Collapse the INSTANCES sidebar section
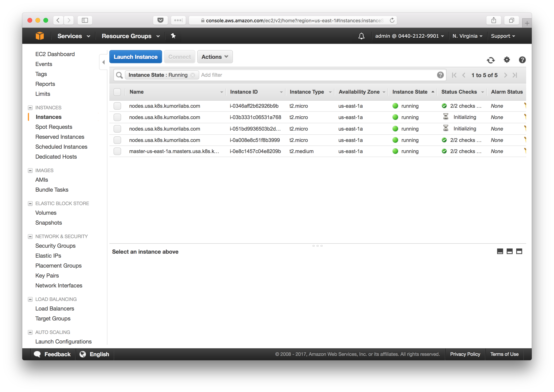The width and height of the screenshot is (554, 392). 30,108
